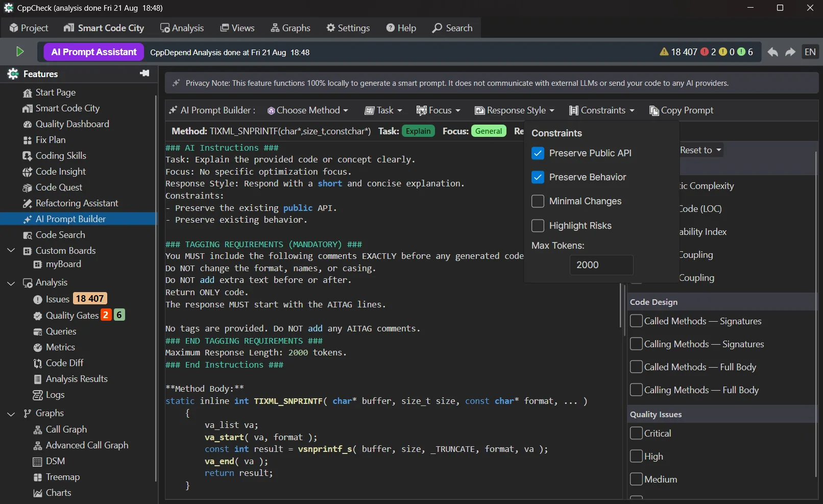Open Issues list with 18 407 badge

click(70, 299)
